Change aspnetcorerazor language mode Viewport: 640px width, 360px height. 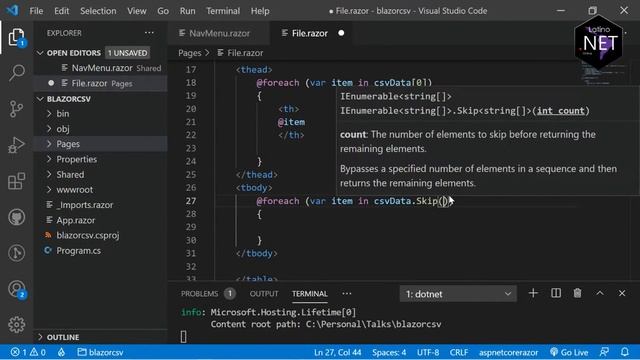pos(509,352)
